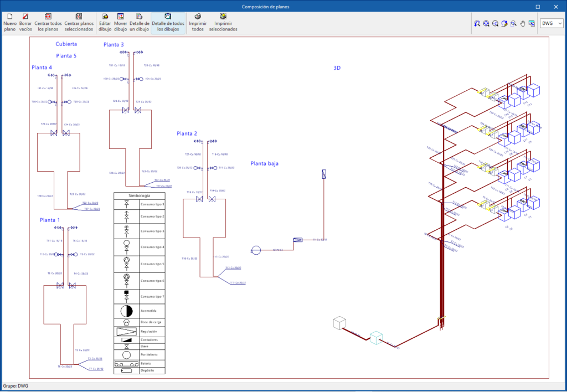
Task: Click the window layout icon beside DWG
Action: tap(531, 23)
